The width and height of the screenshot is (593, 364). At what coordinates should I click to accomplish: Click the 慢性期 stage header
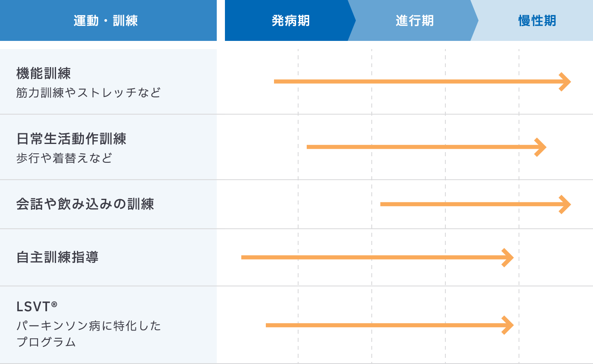(x=537, y=20)
